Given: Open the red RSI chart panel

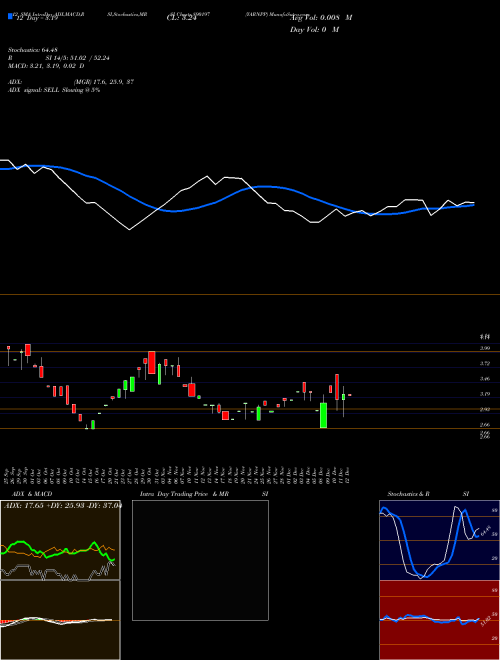Looking at the screenshot, I should pos(439,620).
